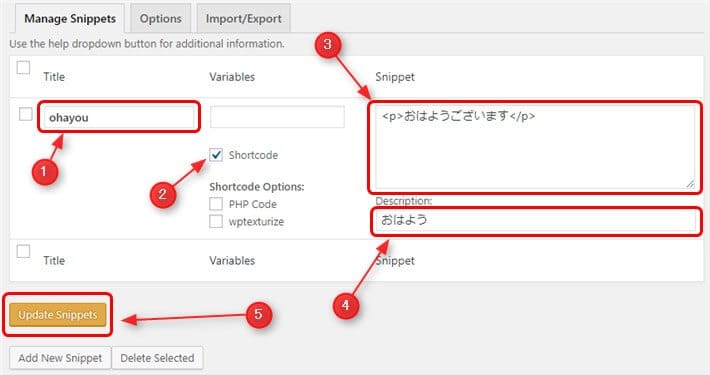710x375 pixels.
Task: Open the Import/Export tab
Action: pos(244,19)
